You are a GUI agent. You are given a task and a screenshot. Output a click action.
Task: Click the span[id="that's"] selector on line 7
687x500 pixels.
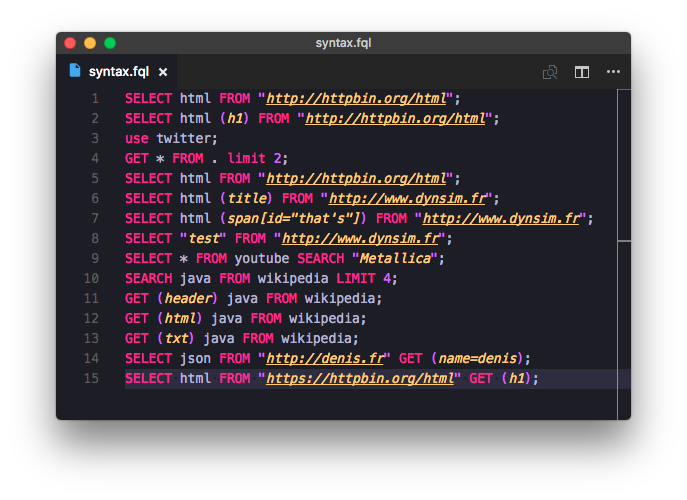294,219
